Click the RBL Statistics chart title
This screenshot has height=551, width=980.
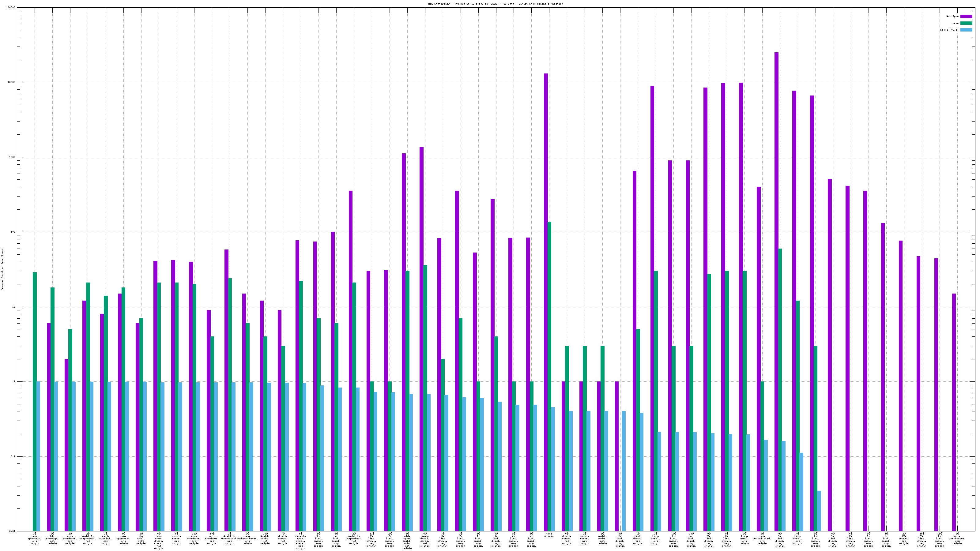click(495, 4)
